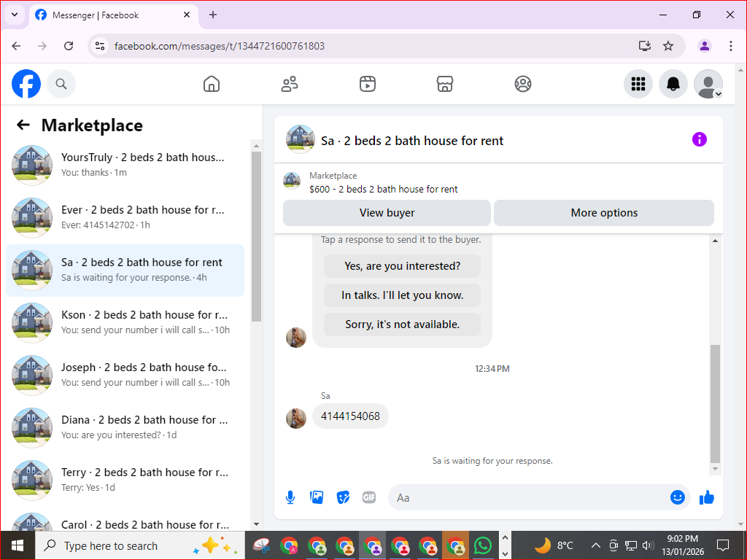Choose a sticker icon
747x560 pixels.
coord(343,497)
